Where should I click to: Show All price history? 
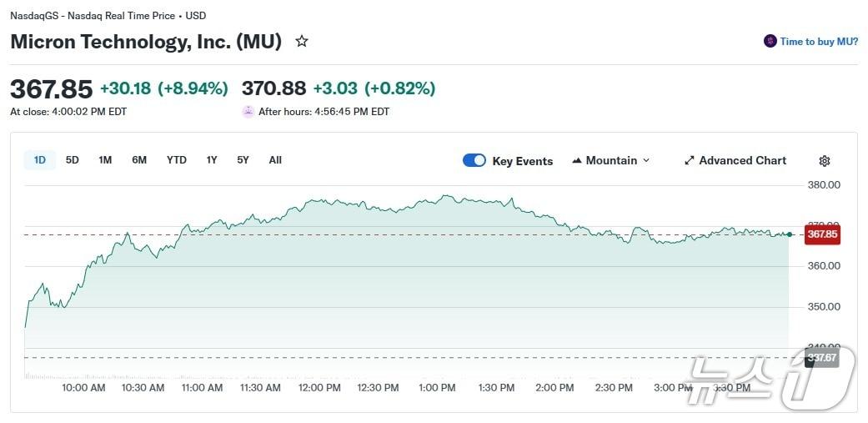[275, 160]
